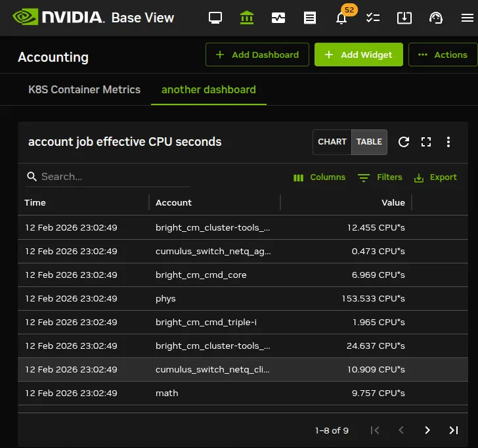The image size is (478, 448).
Task: Open the Actions dropdown
Action: click(443, 55)
